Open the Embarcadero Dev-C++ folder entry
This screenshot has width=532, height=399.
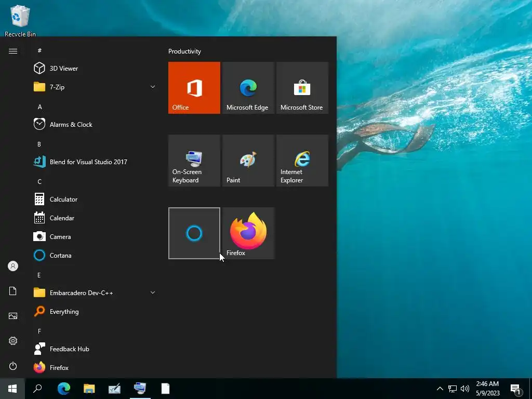coord(95,292)
